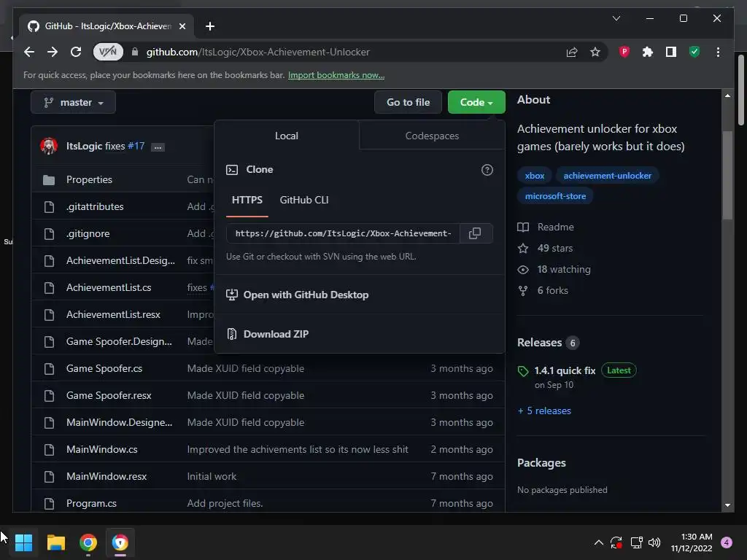Click the ItsLogic avatar image
Viewport: 747px width, 560px height.
[49, 146]
